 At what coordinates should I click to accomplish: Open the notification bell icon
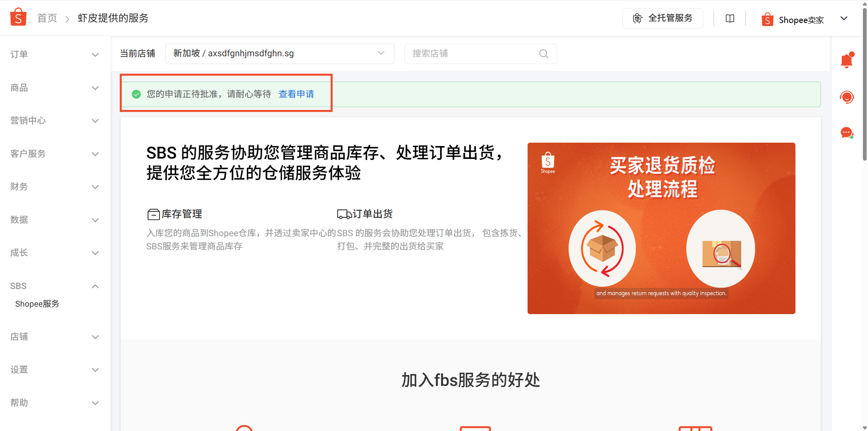click(x=847, y=60)
